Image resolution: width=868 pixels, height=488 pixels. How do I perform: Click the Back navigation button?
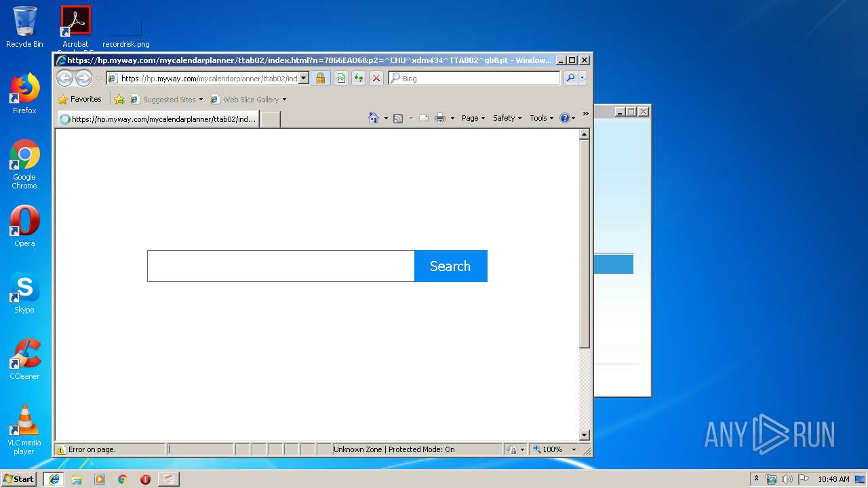tap(64, 78)
